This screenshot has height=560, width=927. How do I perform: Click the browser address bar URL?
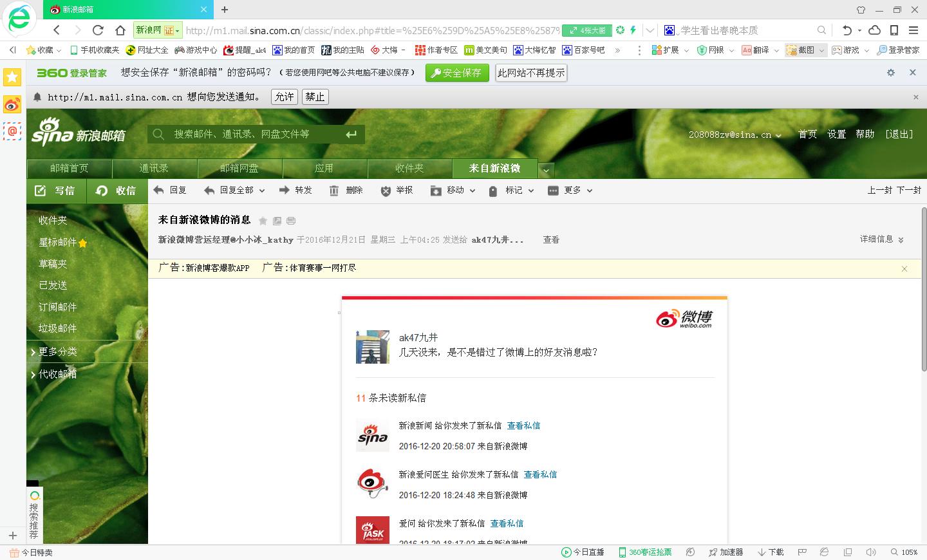click(372, 30)
